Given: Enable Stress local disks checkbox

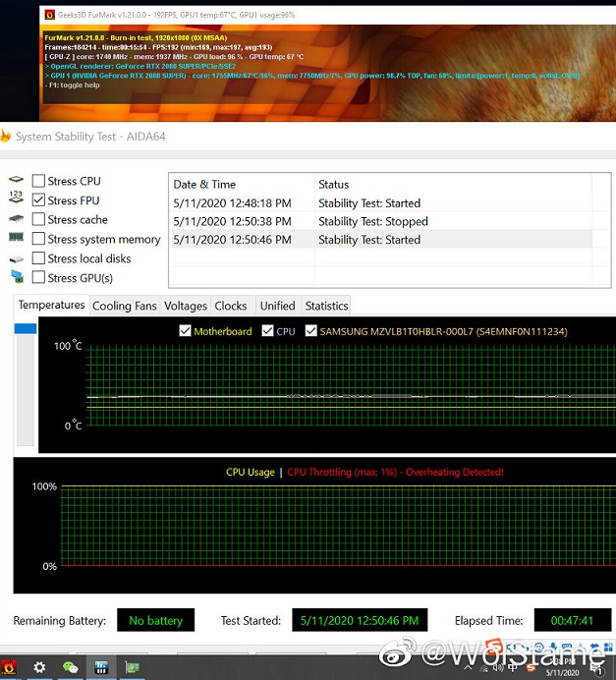Looking at the screenshot, I should 38,258.
